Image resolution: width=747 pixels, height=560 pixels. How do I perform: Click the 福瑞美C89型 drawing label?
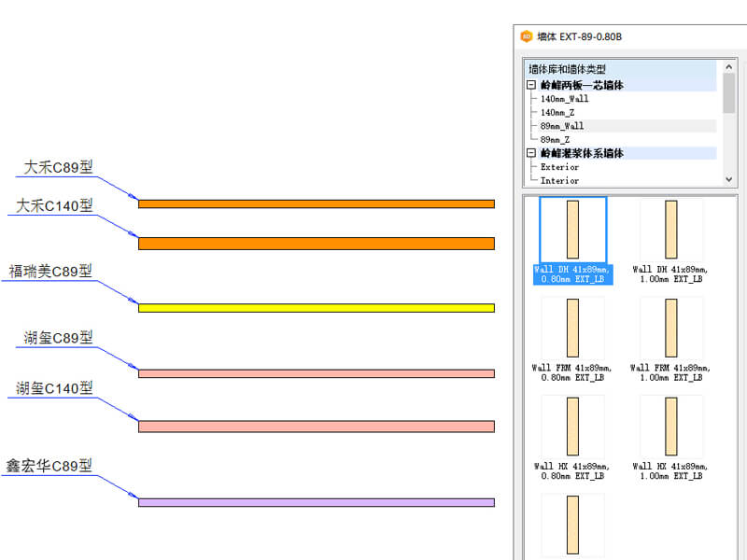pos(50,271)
